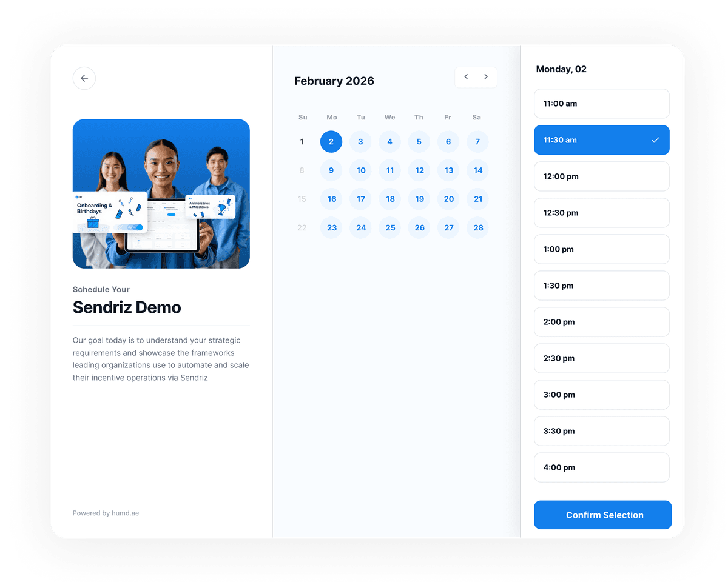Select the latest slot, 4:00 pm
Screen dimensions: 728x582
(601, 467)
